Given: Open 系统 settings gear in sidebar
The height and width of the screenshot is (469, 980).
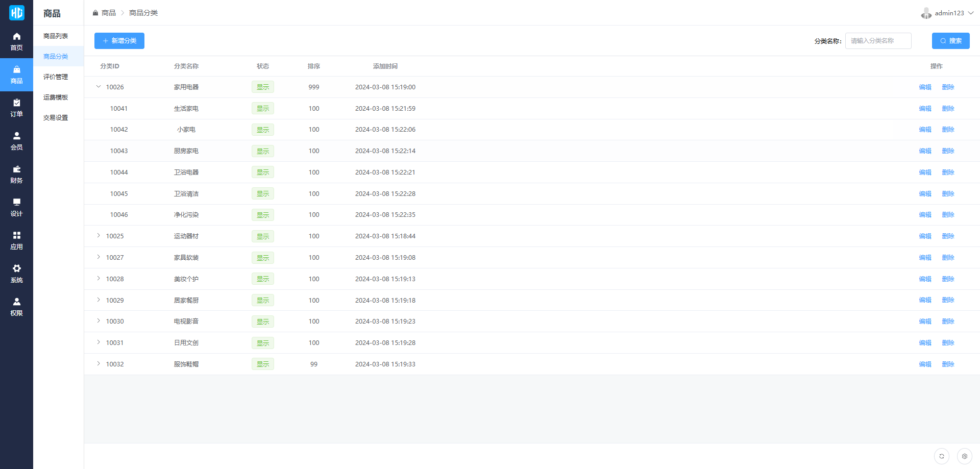Looking at the screenshot, I should 16,274.
